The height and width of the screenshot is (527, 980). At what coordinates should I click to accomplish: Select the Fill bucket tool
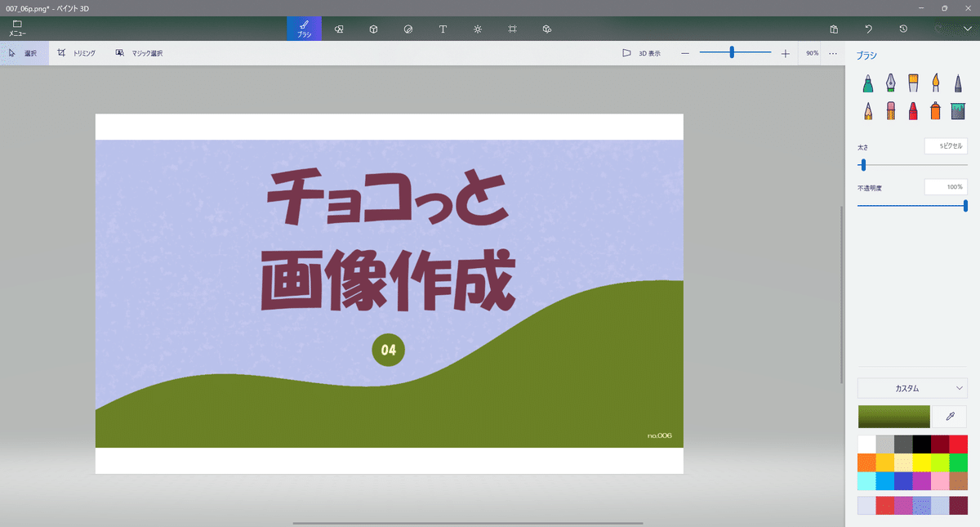pos(959,110)
